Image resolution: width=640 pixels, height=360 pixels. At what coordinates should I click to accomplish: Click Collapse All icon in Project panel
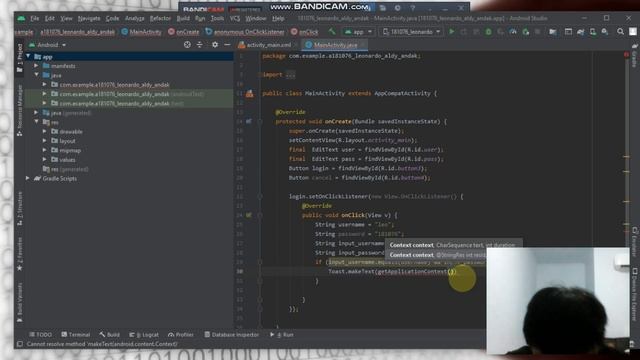tap(200, 44)
